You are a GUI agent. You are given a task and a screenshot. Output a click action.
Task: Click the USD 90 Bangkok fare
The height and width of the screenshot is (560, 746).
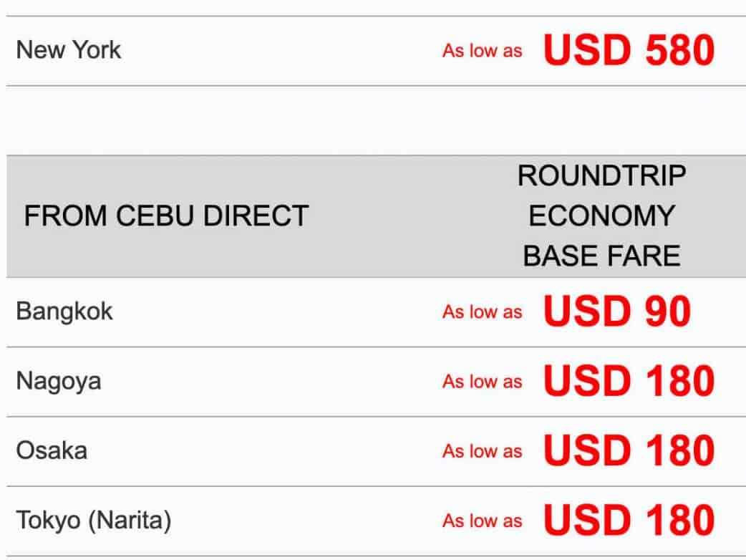pos(616,312)
